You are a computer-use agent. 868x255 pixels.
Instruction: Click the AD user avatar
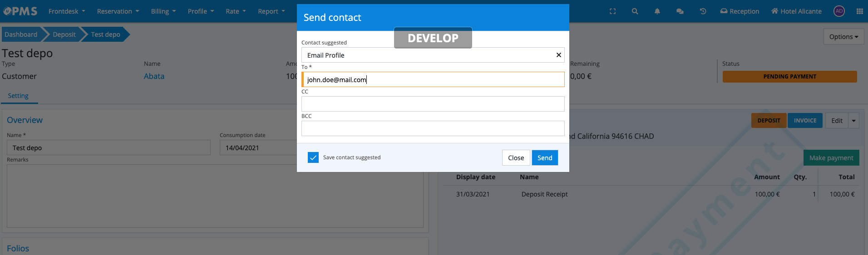(x=839, y=11)
